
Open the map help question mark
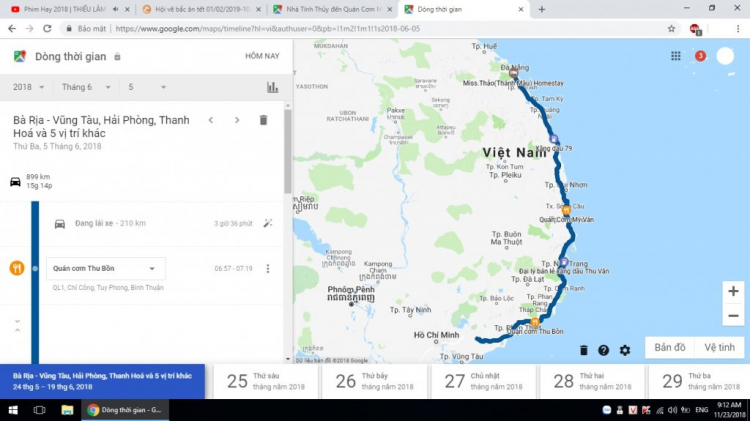point(604,350)
